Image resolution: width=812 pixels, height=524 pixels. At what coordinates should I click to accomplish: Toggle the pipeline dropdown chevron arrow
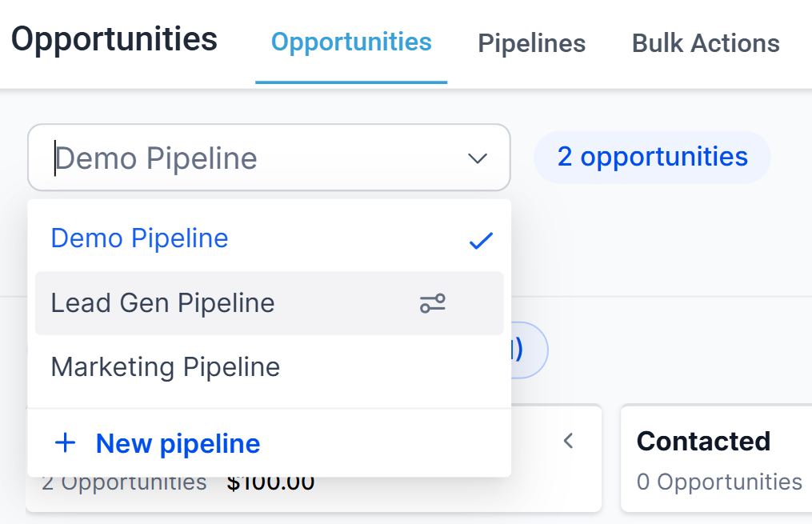[478, 158]
